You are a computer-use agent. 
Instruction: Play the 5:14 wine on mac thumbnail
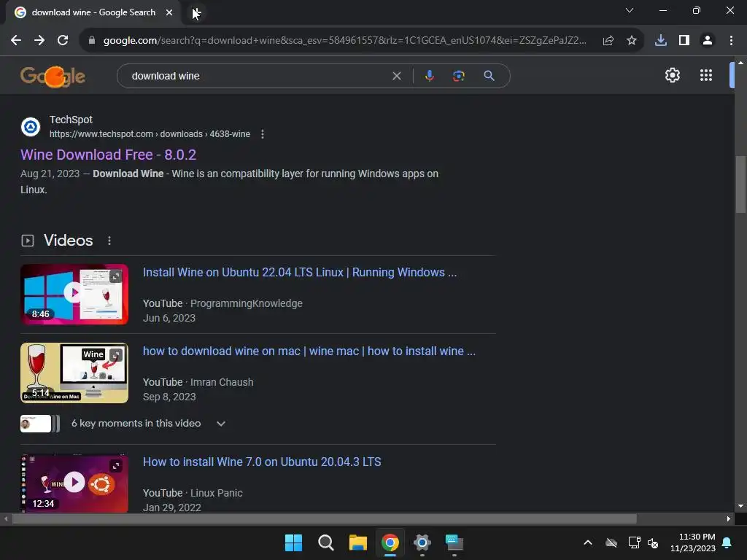click(x=74, y=373)
